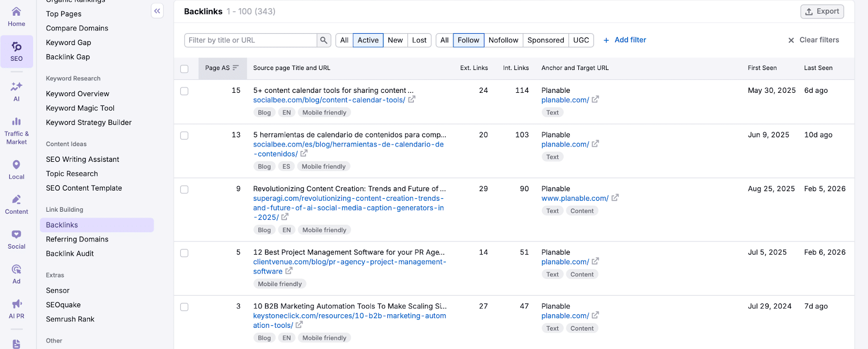Select the Sponsored link type filter

[x=546, y=40]
